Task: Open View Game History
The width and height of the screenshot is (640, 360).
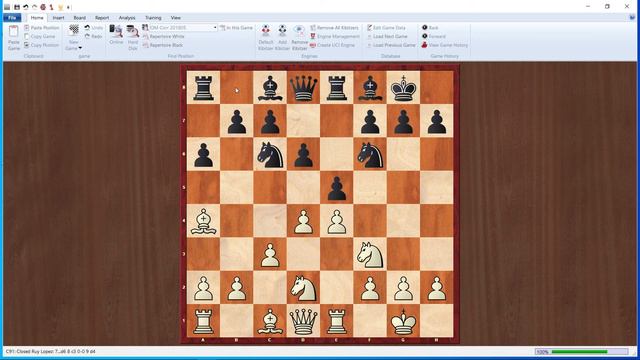Action: [444, 45]
